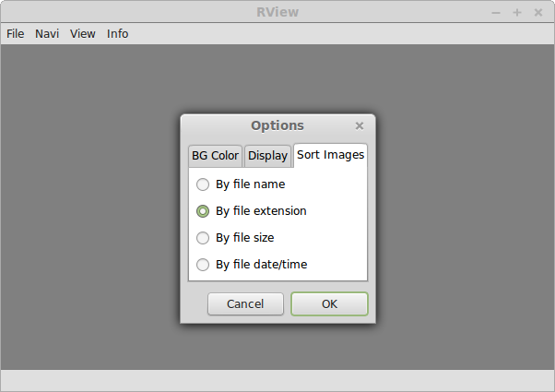Click the Cancel button
The image size is (555, 392).
245,303
